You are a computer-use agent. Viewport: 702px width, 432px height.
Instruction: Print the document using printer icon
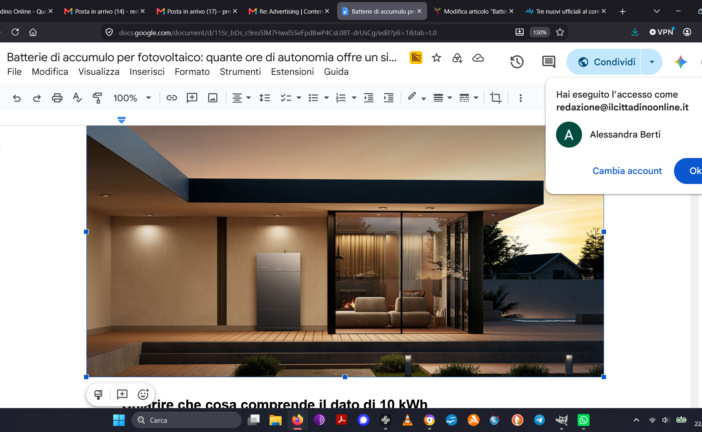[x=57, y=98]
